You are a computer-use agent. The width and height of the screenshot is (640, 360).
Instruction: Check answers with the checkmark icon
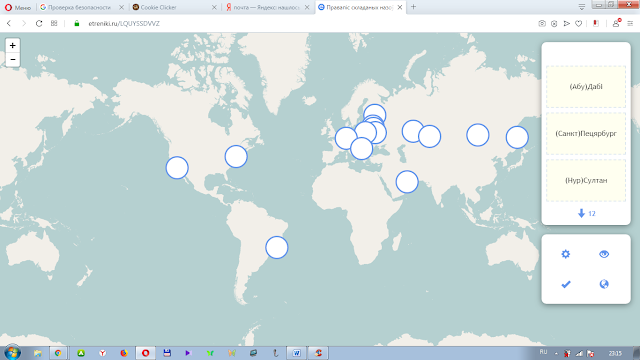[x=566, y=284]
